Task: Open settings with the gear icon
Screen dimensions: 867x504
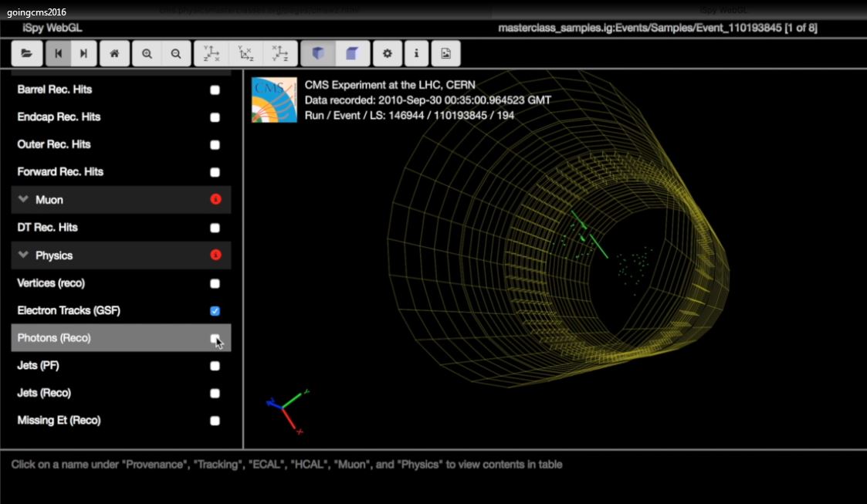Action: (x=388, y=53)
